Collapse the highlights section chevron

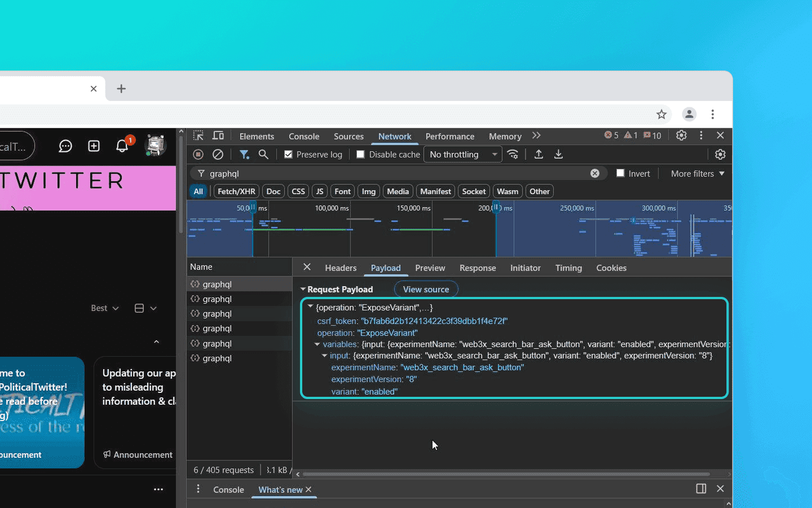point(156,342)
